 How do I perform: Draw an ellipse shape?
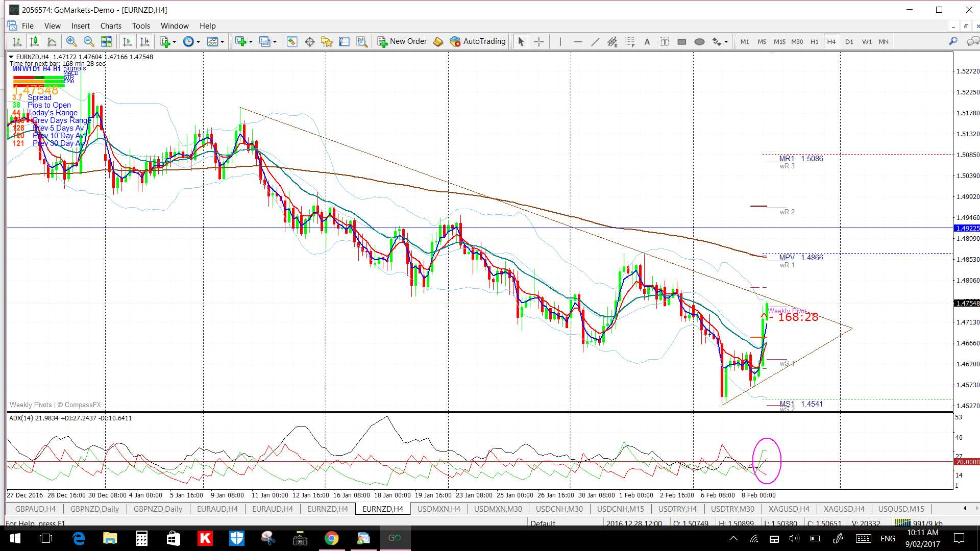(x=699, y=42)
